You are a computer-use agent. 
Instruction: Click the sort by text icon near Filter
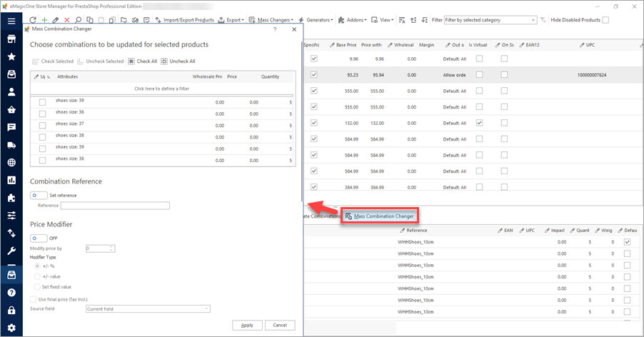(402, 20)
